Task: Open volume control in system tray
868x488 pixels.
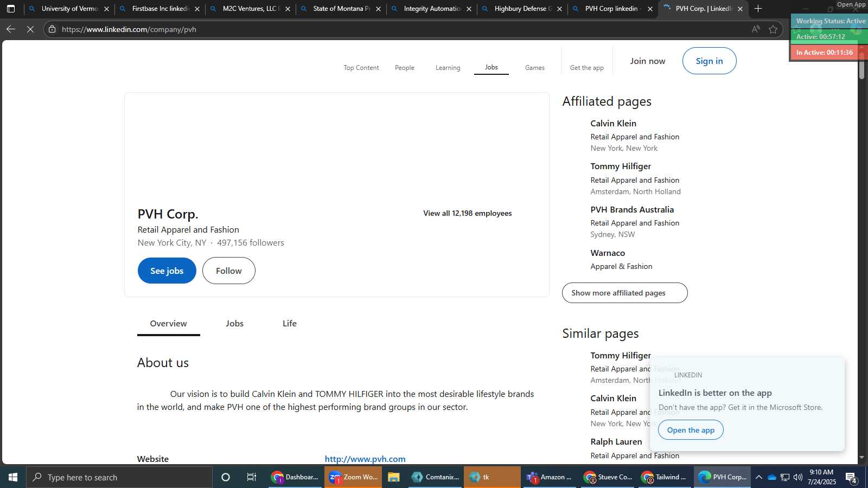Action: click(798, 477)
